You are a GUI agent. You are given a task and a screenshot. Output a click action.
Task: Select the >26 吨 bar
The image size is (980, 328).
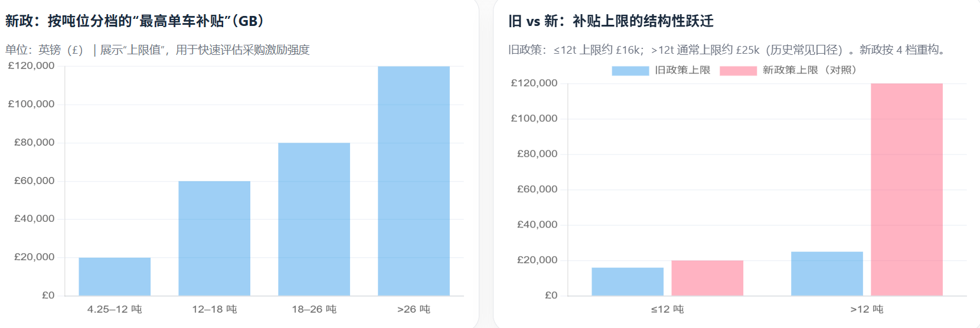coord(414,181)
